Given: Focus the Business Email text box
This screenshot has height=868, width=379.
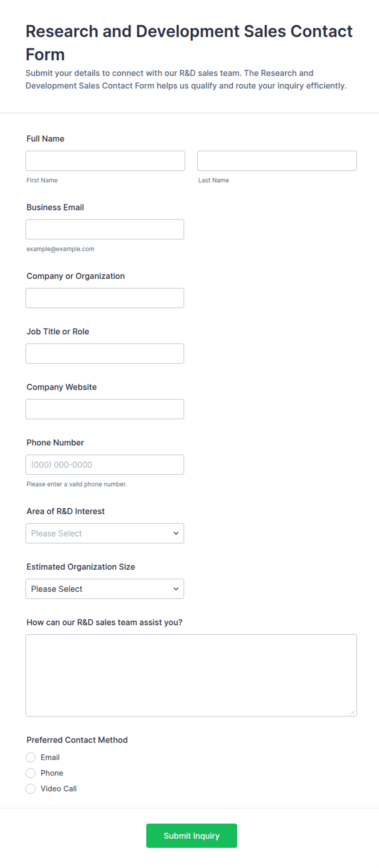Looking at the screenshot, I should pos(105,230).
